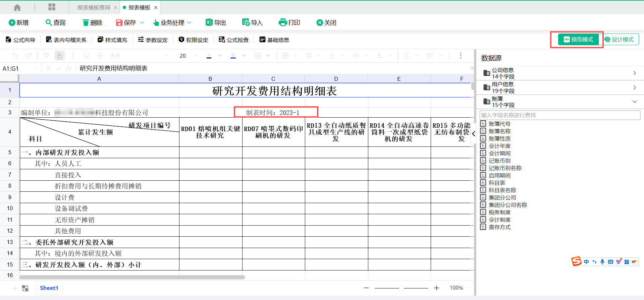
Task: Switch to Design Mode (设计模式)
Action: [619, 40]
